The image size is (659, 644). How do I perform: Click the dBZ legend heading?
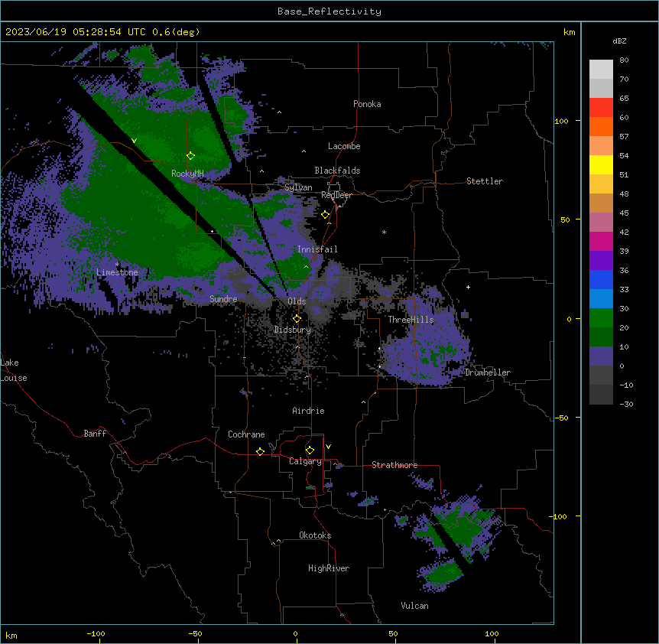pyautogui.click(x=619, y=41)
